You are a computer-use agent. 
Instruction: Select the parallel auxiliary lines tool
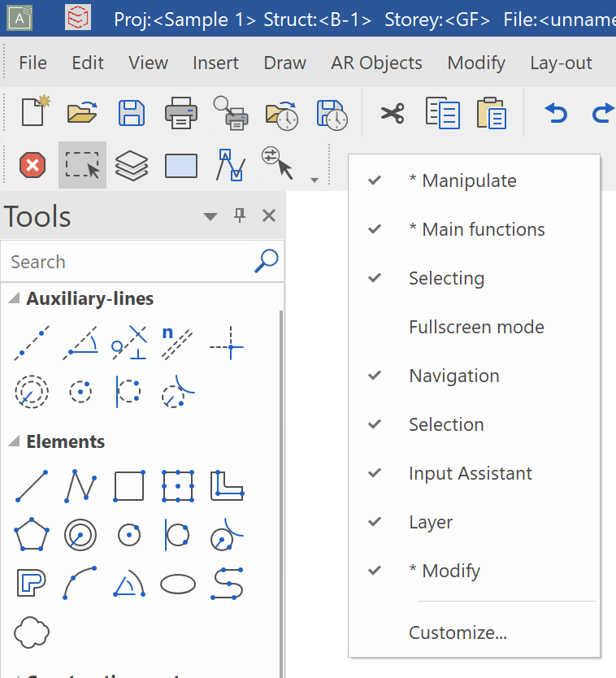click(x=177, y=343)
